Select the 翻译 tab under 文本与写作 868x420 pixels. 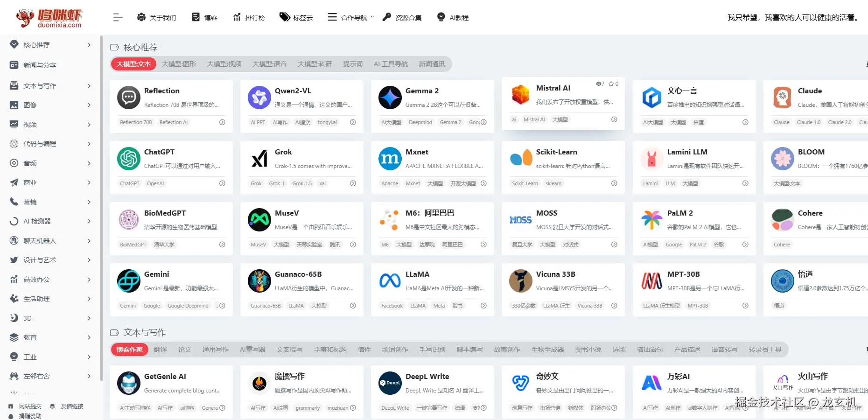tap(161, 350)
